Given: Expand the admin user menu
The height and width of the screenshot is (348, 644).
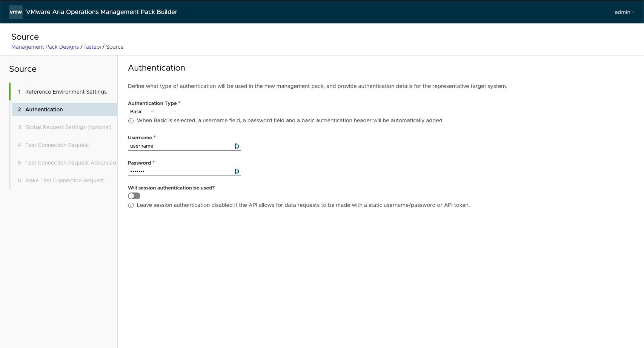Looking at the screenshot, I should [624, 12].
